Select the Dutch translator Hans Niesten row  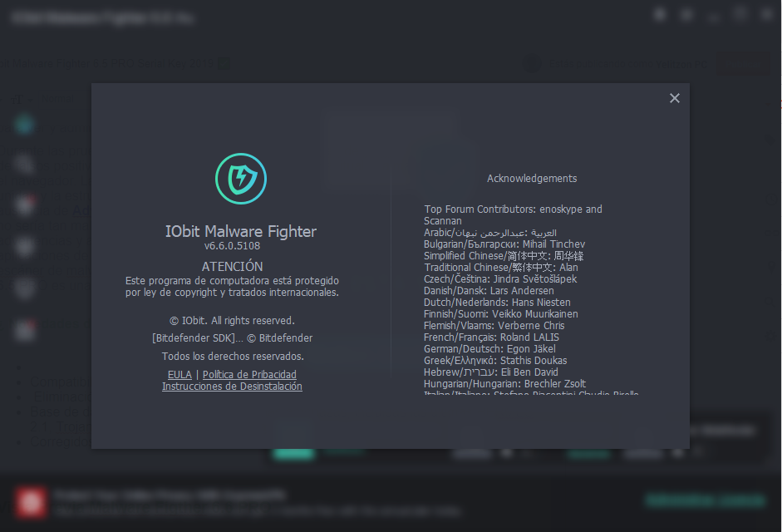(x=497, y=302)
